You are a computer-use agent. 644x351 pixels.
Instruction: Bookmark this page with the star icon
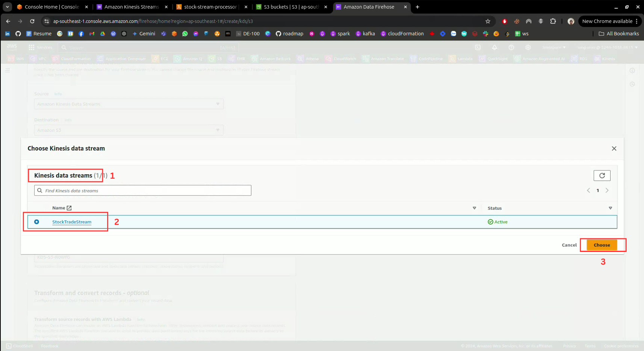point(488,21)
